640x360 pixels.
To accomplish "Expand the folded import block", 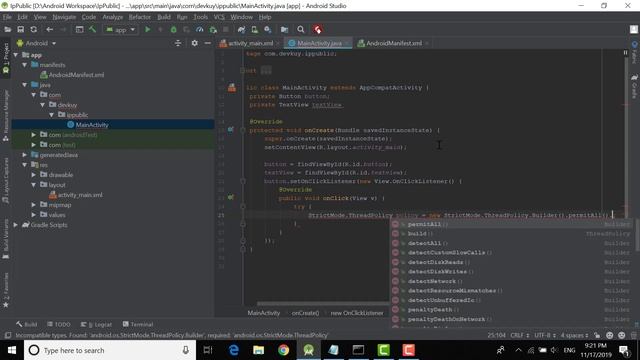I will pyautogui.click(x=242, y=71).
